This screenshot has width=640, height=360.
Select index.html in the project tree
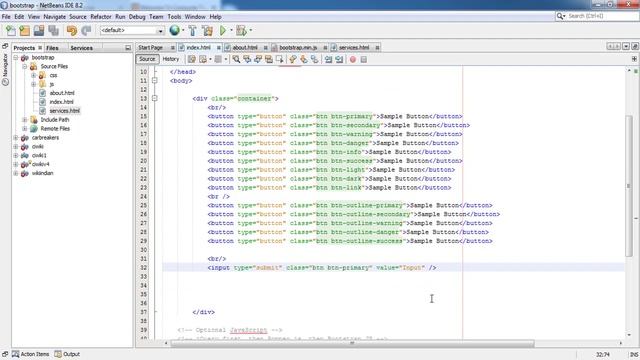tap(61, 102)
